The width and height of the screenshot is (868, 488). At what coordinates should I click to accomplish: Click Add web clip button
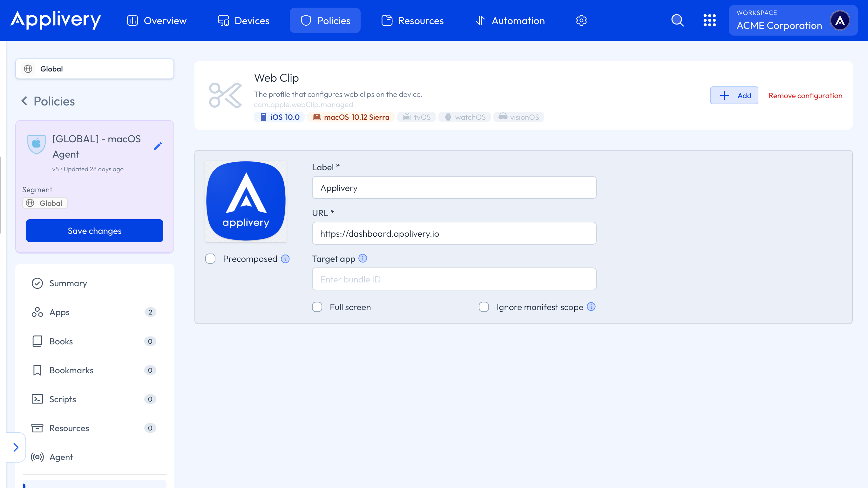click(x=734, y=95)
